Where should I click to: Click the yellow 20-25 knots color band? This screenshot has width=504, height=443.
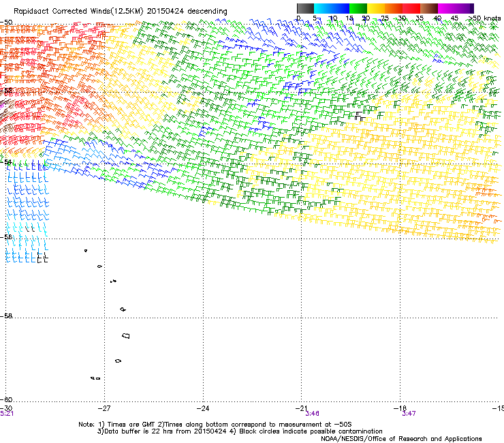click(x=376, y=8)
